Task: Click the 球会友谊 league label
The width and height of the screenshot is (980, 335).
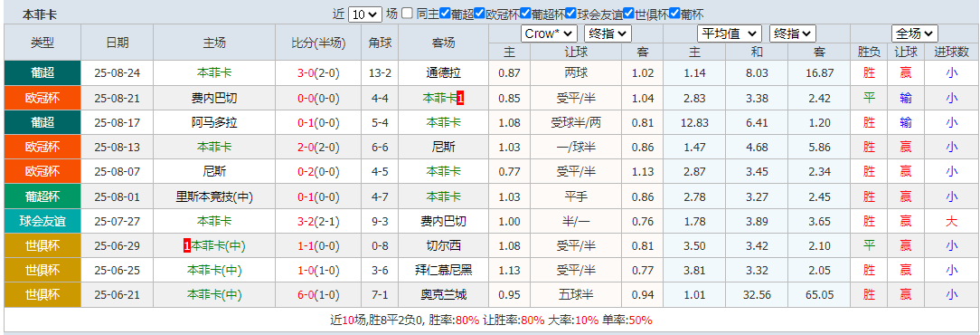Action: [x=42, y=221]
